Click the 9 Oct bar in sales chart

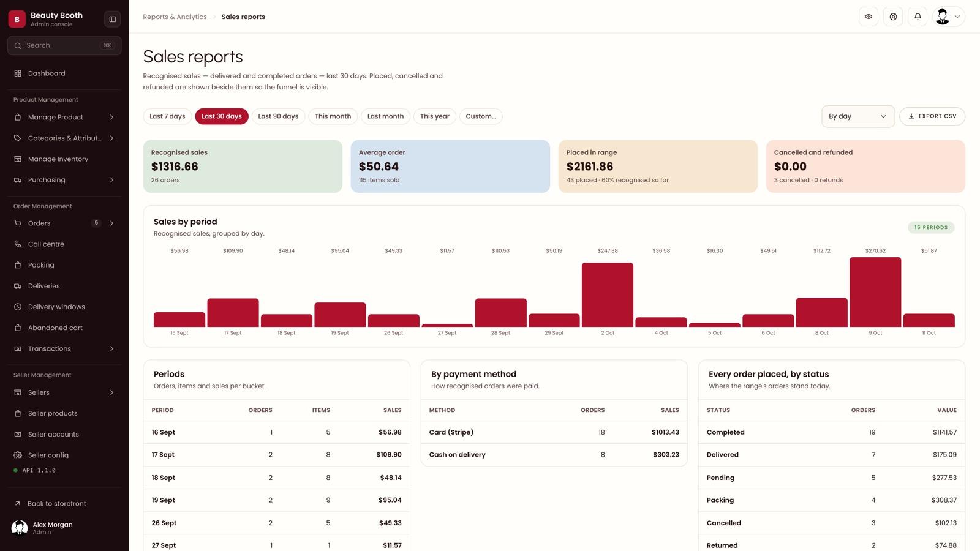click(x=875, y=292)
